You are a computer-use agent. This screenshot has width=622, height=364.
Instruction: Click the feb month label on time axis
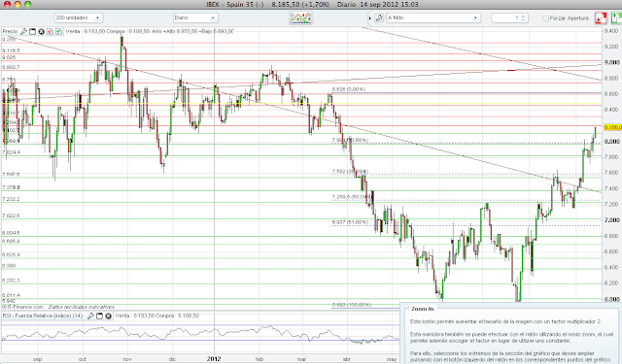click(259, 359)
